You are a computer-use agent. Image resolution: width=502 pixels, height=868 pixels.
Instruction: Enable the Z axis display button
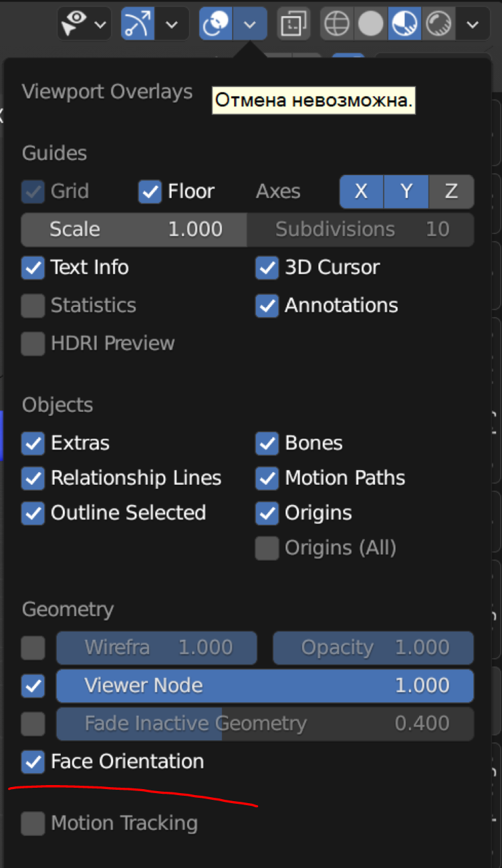tap(451, 192)
